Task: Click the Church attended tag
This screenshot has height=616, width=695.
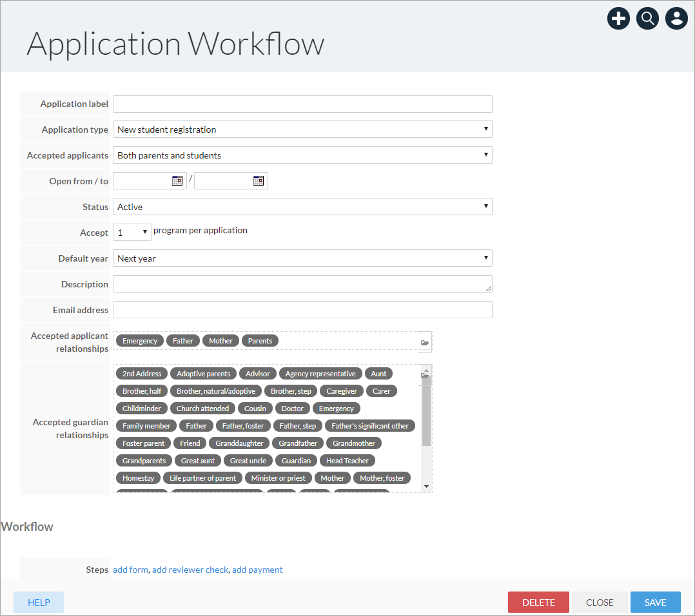Action: [202, 408]
